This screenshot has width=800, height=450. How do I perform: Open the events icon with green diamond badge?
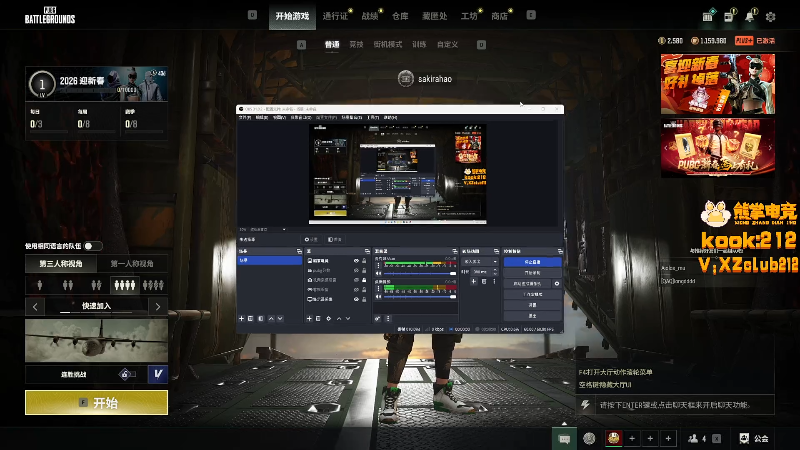(x=708, y=17)
